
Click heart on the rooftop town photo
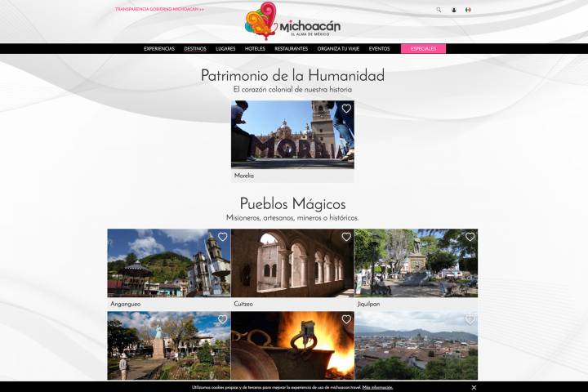click(470, 319)
